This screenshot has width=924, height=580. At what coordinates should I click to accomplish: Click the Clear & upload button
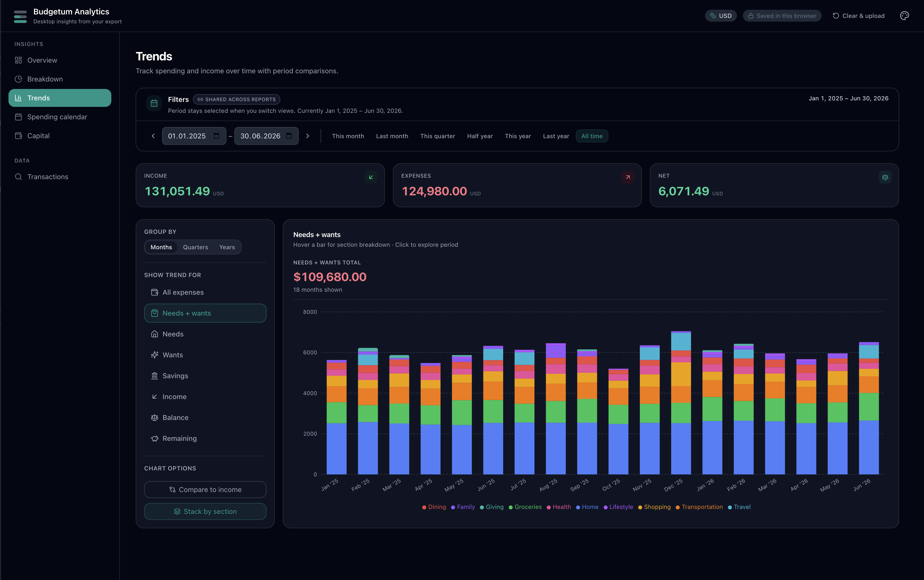(x=858, y=16)
